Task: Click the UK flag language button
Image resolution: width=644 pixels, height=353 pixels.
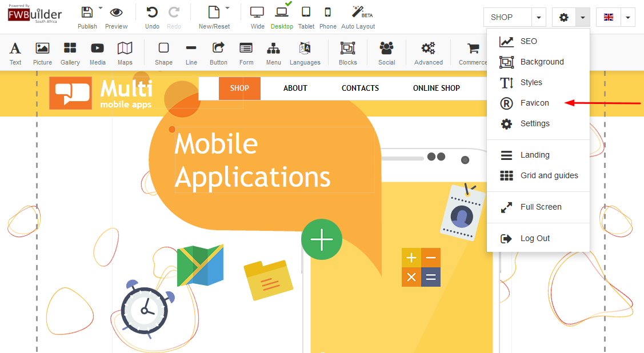Action: point(608,17)
